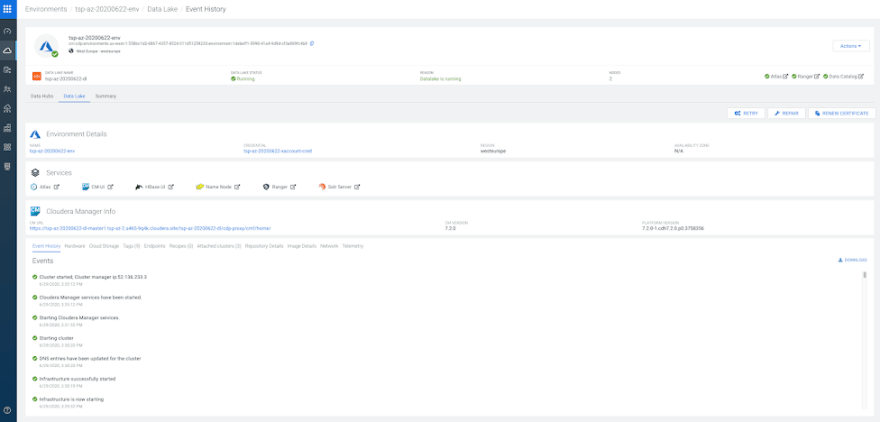Image resolution: width=880 pixels, height=422 pixels.
Task: Click the Renew Certificate button
Action: 842,113
